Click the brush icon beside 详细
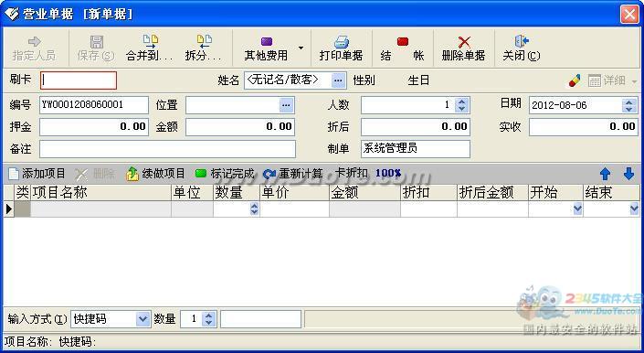This screenshot has width=644, height=353. click(575, 80)
